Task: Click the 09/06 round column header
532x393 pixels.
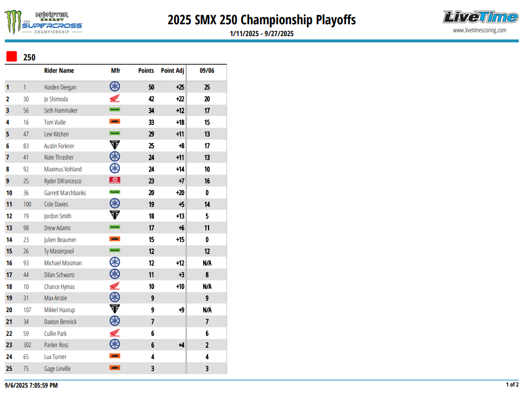Action: point(207,71)
